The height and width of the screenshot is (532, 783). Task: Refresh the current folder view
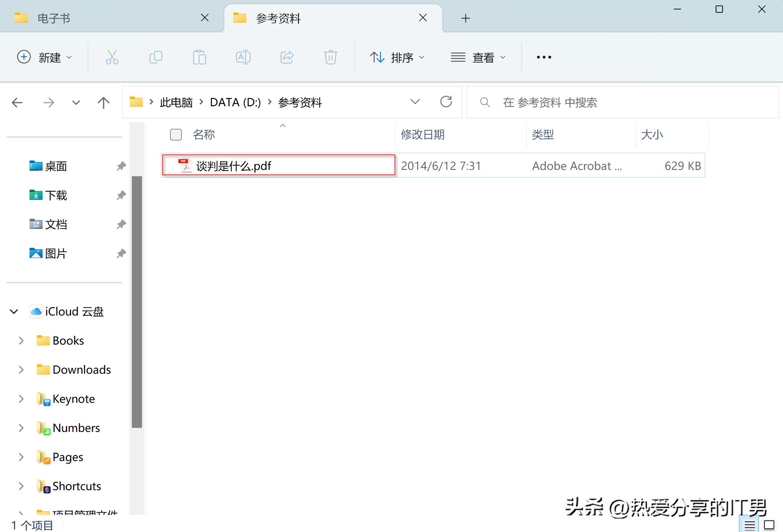click(x=446, y=102)
